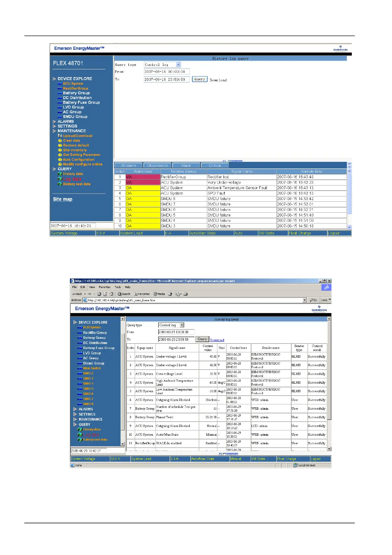The width and height of the screenshot is (392, 555).
Task: Click Emerson logo in Internet Explorer page
Action: (x=319, y=308)
